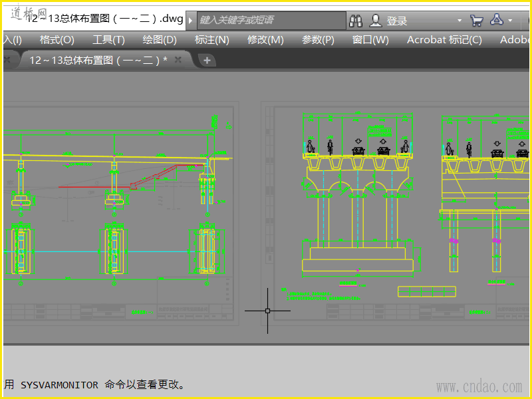The image size is (532, 399).
Task: Open the 标注(N) menu
Action: [211, 40]
